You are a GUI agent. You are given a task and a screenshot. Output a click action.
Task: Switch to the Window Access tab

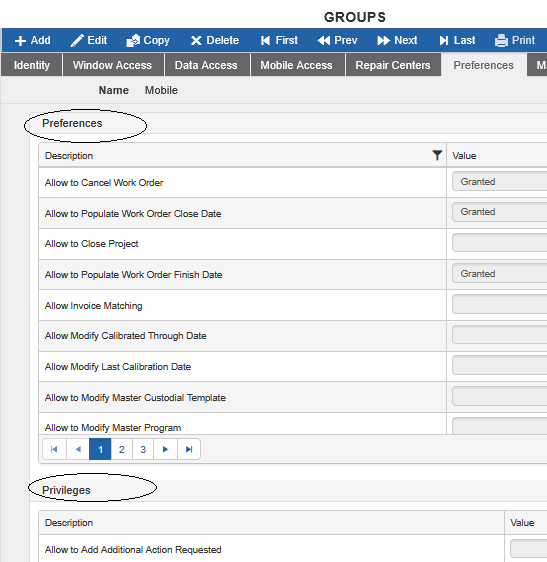tap(113, 65)
